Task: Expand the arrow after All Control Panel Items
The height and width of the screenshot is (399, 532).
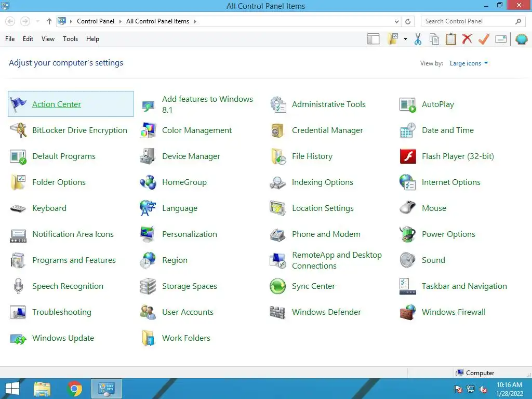Action: pos(195,21)
